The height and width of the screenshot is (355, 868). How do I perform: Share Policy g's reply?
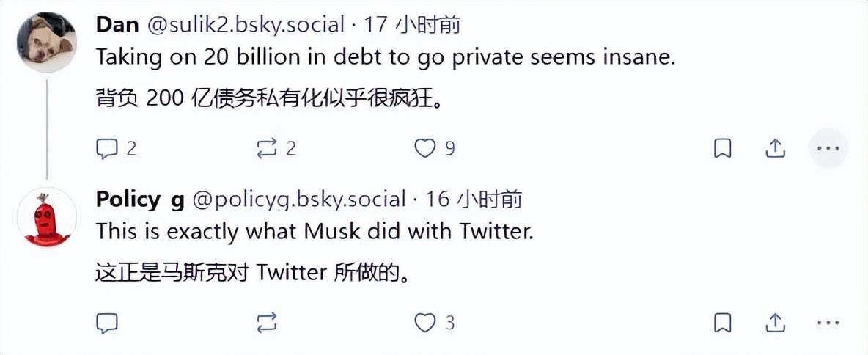coord(775,323)
